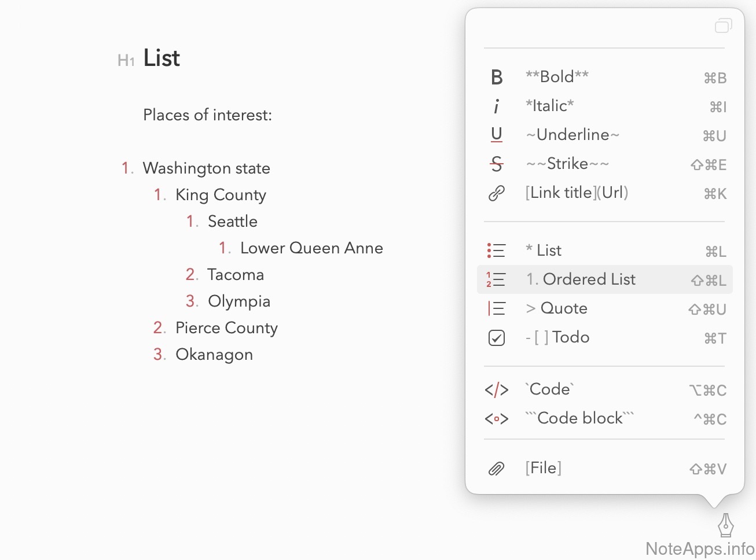756x560 pixels.
Task: Select the Ordered List menu entry
Action: (x=589, y=279)
